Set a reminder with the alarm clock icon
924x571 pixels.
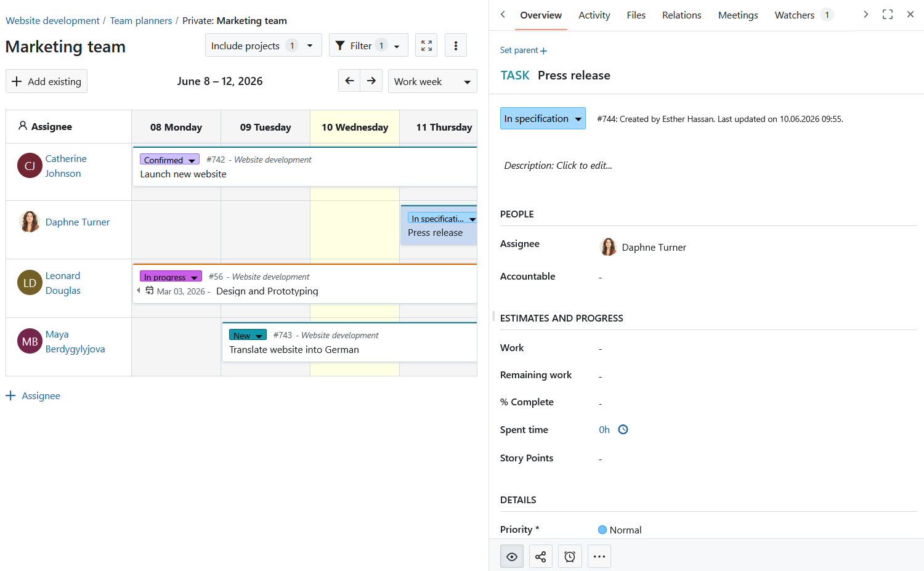pos(570,557)
